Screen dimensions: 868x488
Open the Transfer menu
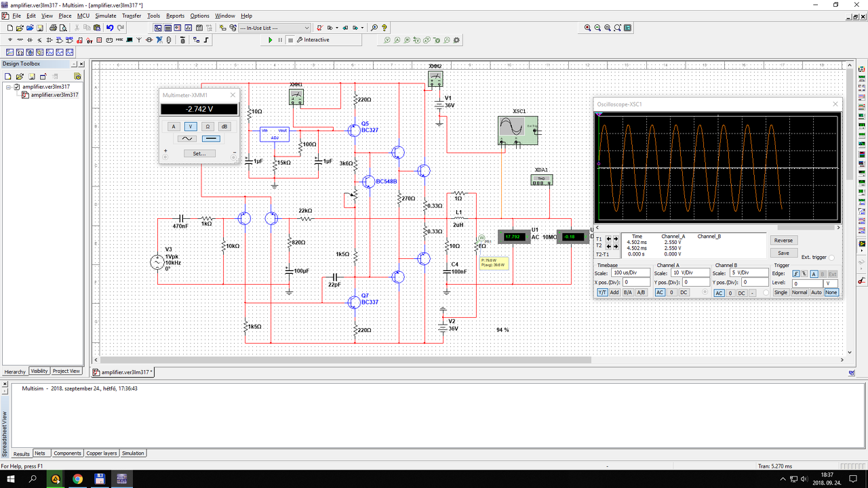coord(132,16)
